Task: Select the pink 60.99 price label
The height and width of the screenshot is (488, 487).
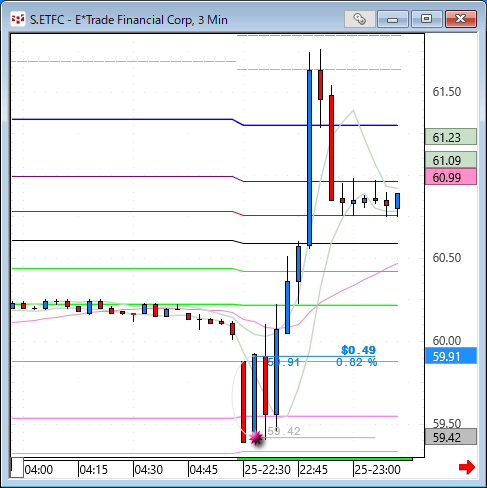Action: [x=451, y=177]
